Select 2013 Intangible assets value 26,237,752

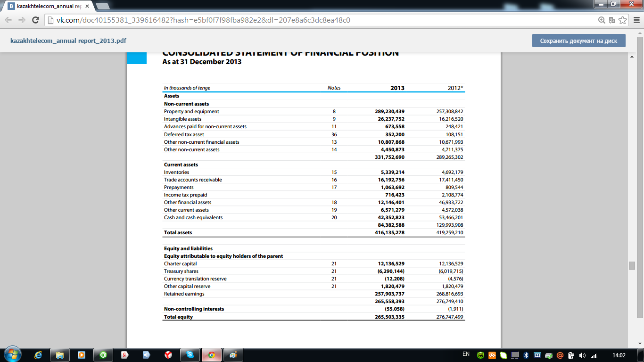pyautogui.click(x=390, y=119)
